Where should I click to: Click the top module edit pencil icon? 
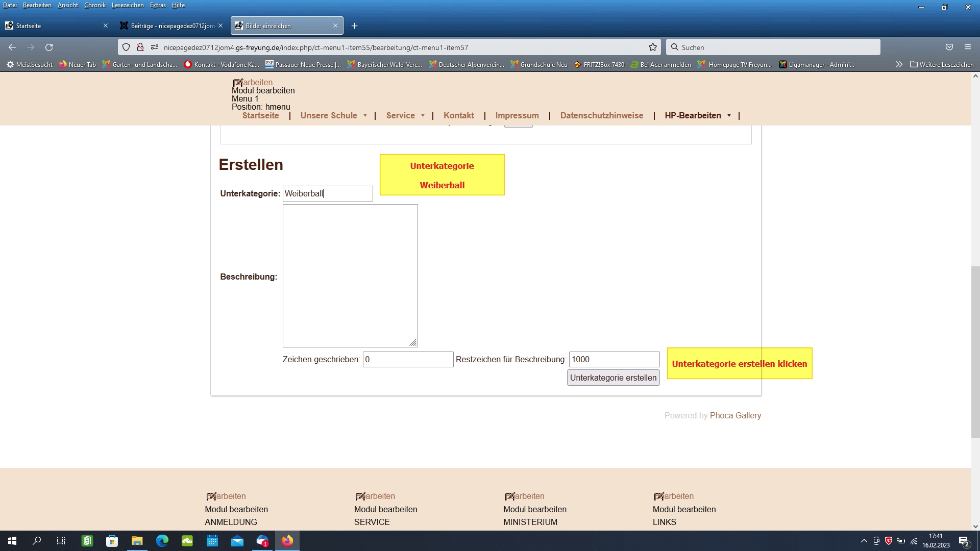pyautogui.click(x=238, y=83)
